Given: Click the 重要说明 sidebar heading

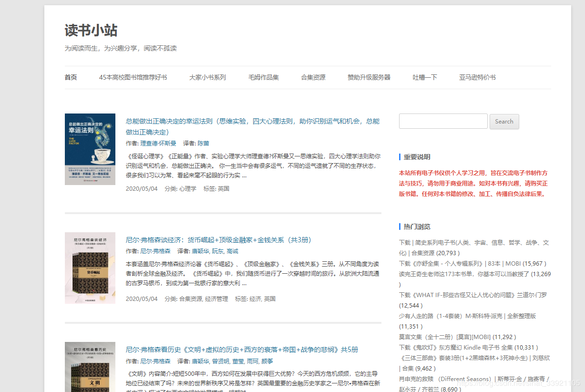Looking at the screenshot, I should tap(417, 157).
